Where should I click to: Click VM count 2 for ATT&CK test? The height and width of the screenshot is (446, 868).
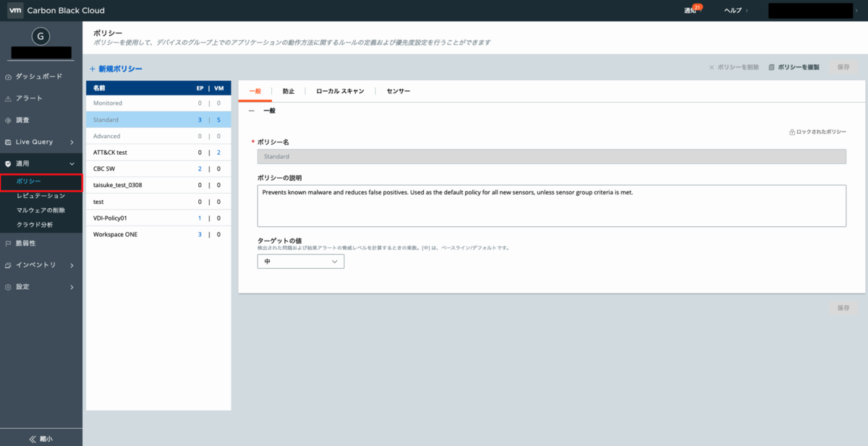click(218, 153)
